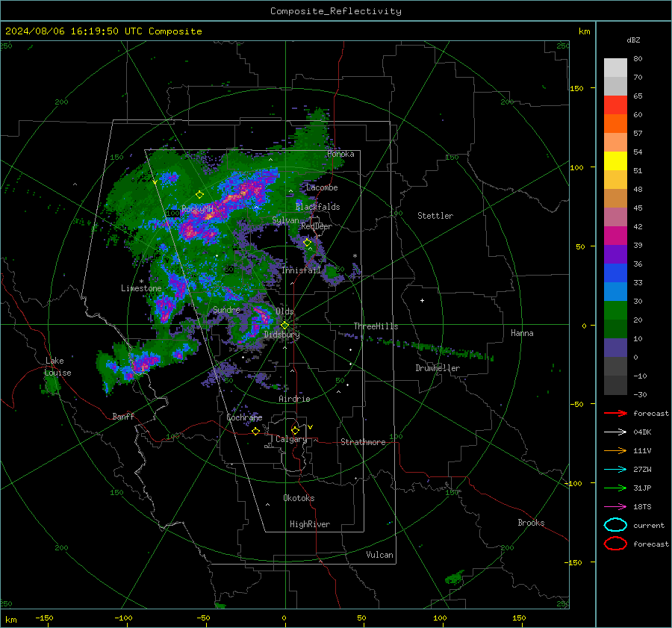Viewport: 672px width, 628px height.
Task: Click the yellow diamond marker below Cochrane
Action: click(256, 431)
